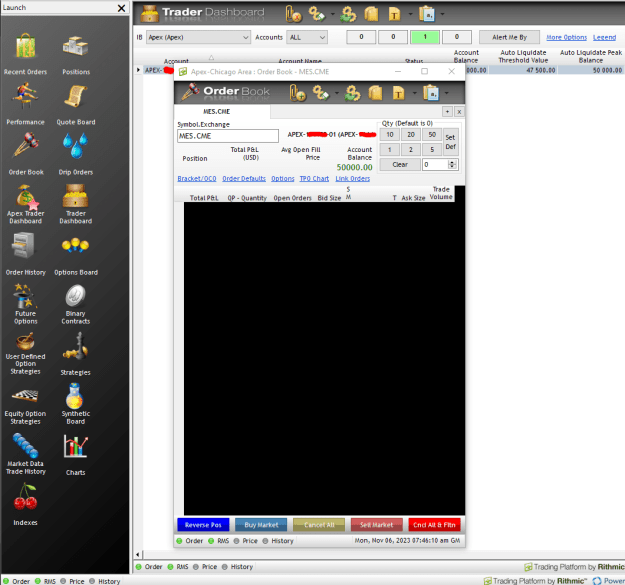
Task: Click clipboard icon in Order Book toolbar
Action: (430, 93)
